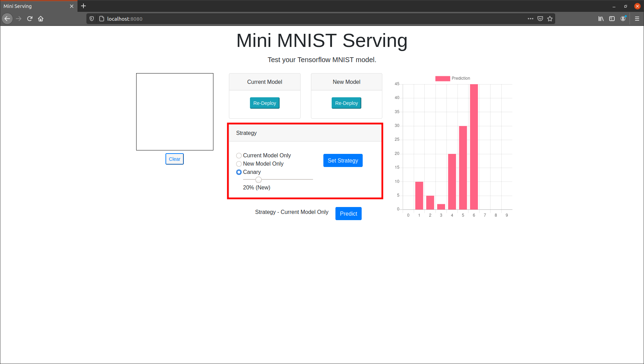The width and height of the screenshot is (644, 364).
Task: Open the browser home page icon
Action: (41, 19)
